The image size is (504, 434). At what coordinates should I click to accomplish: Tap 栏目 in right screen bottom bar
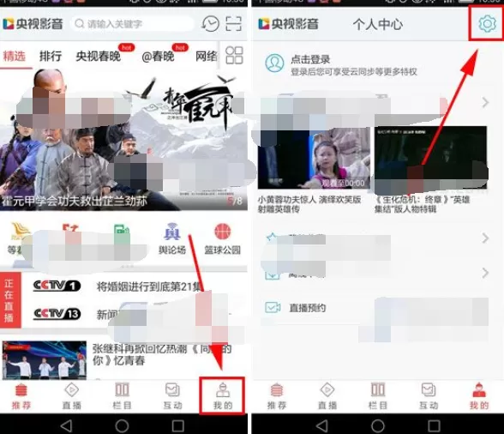tap(378, 396)
